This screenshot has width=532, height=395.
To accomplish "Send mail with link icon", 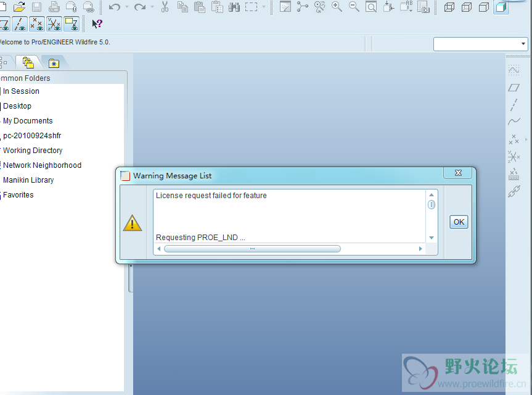I will 89,6.
